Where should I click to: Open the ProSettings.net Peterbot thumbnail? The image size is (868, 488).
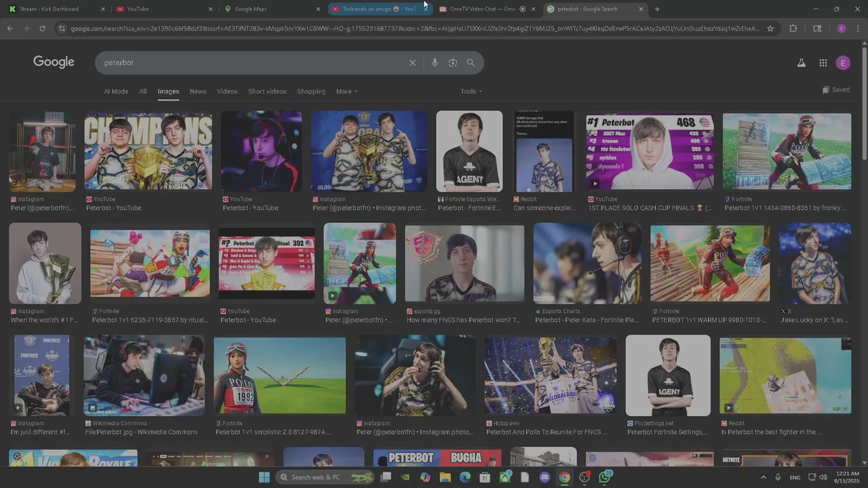coord(668,375)
